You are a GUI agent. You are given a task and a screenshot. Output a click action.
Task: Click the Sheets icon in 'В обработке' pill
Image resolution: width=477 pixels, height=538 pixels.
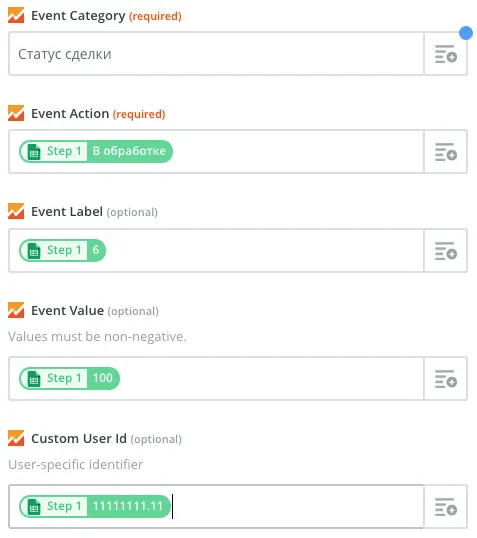tap(34, 151)
